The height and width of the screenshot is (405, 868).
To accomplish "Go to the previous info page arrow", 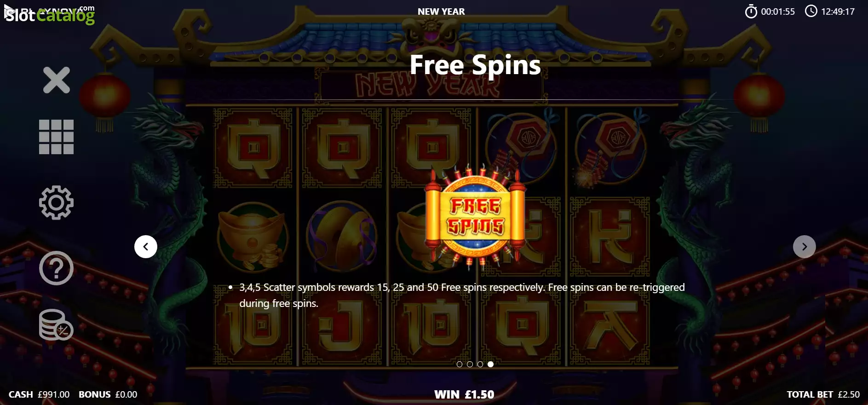I will click(146, 247).
